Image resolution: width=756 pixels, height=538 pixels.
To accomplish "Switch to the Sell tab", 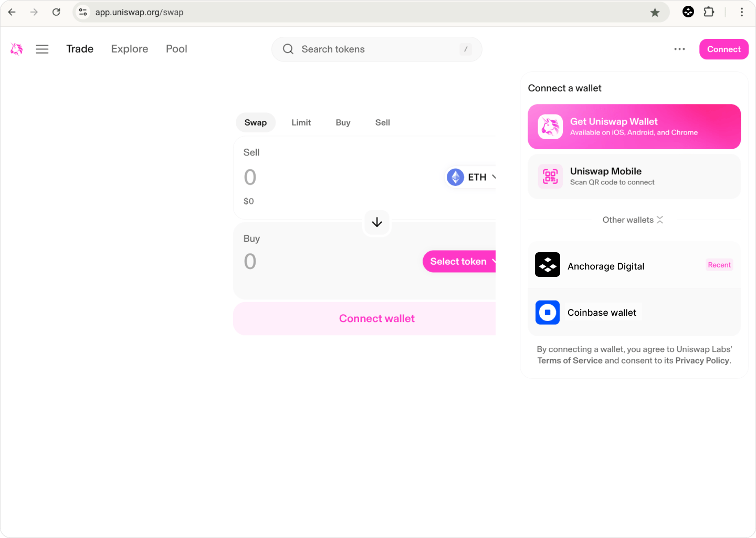I will pos(383,122).
